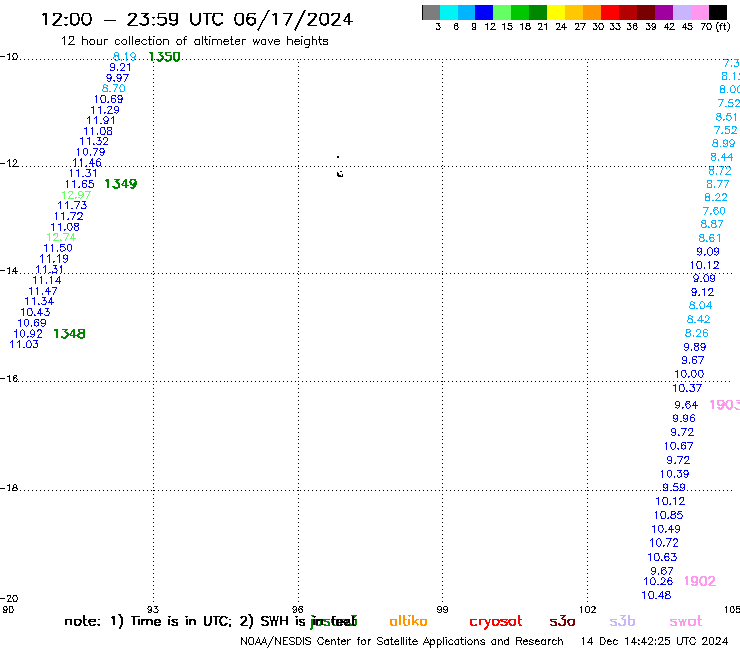The width and height of the screenshot is (740, 650).
Task: Click the 11.91 wave height reading
Action: tap(101, 121)
